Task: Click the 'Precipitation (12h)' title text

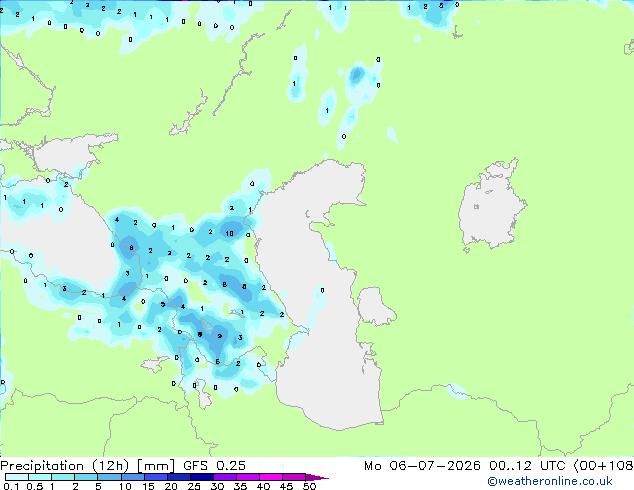Action: [65, 466]
